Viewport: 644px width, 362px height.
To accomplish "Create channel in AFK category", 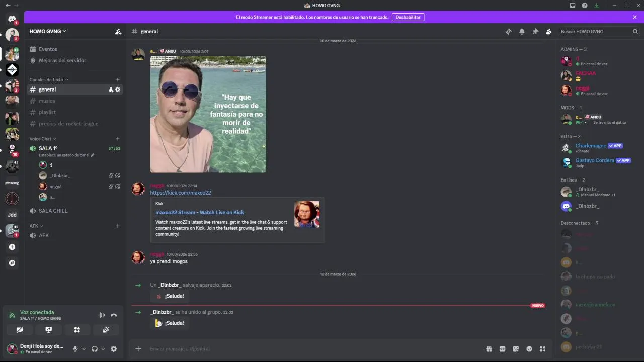I will click(118, 226).
